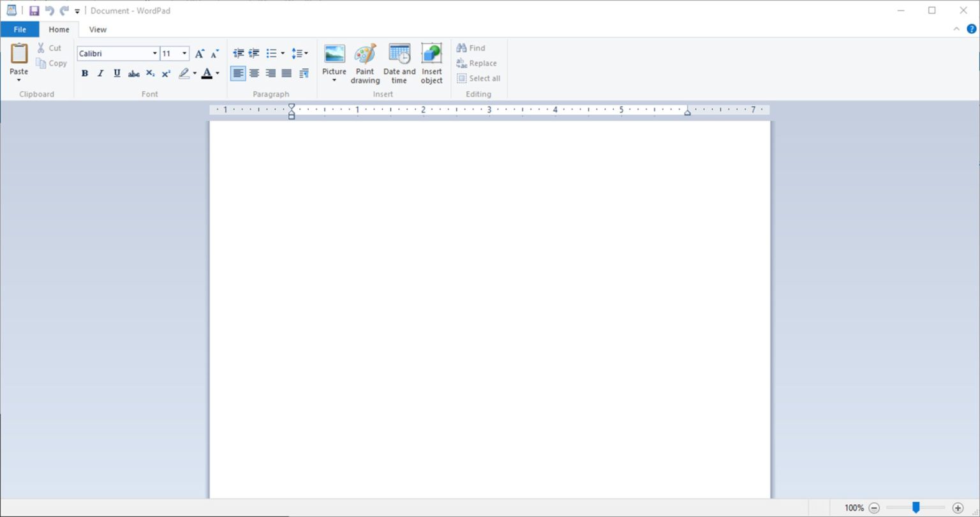
Task: Open the font size dropdown
Action: 184,53
